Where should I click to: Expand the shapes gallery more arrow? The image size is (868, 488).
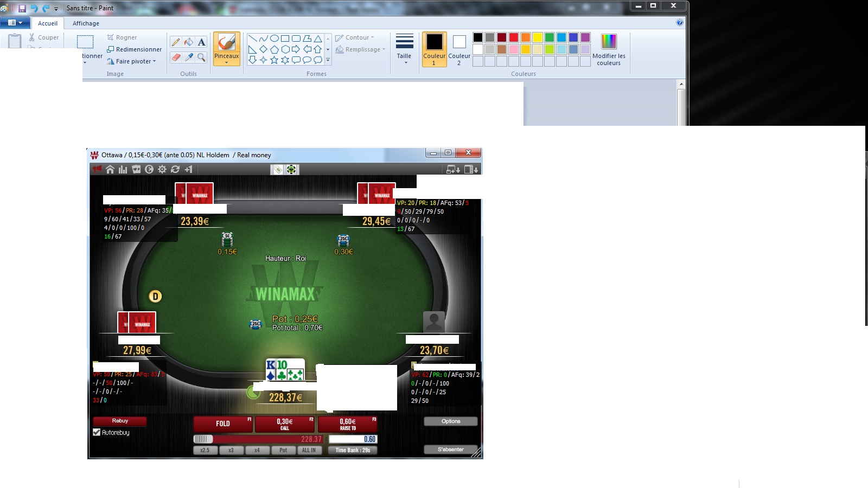point(328,60)
